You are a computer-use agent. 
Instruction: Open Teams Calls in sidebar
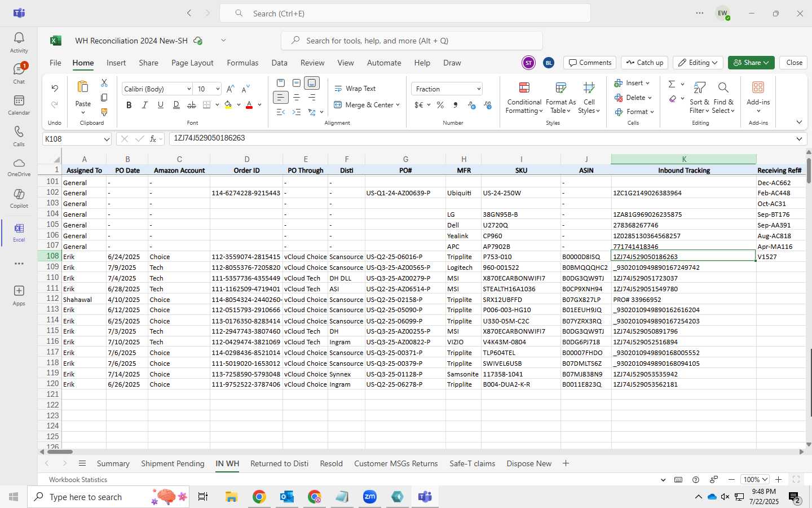(19, 136)
